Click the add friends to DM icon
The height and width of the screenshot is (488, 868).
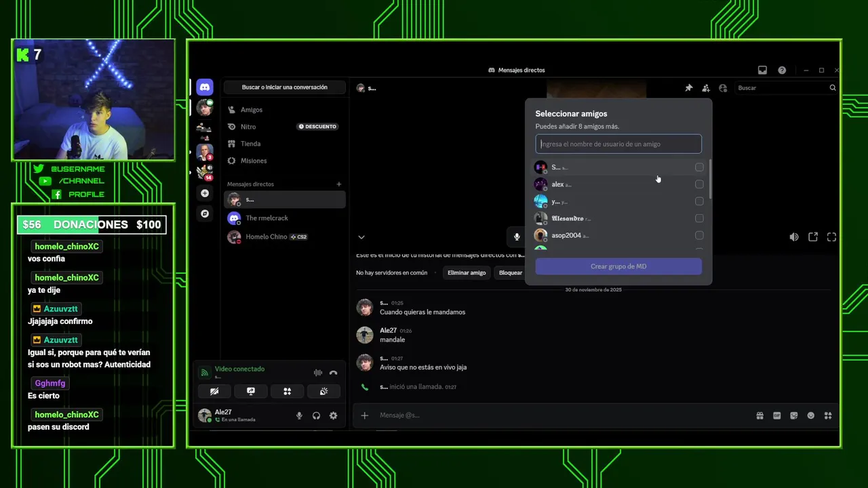point(706,88)
